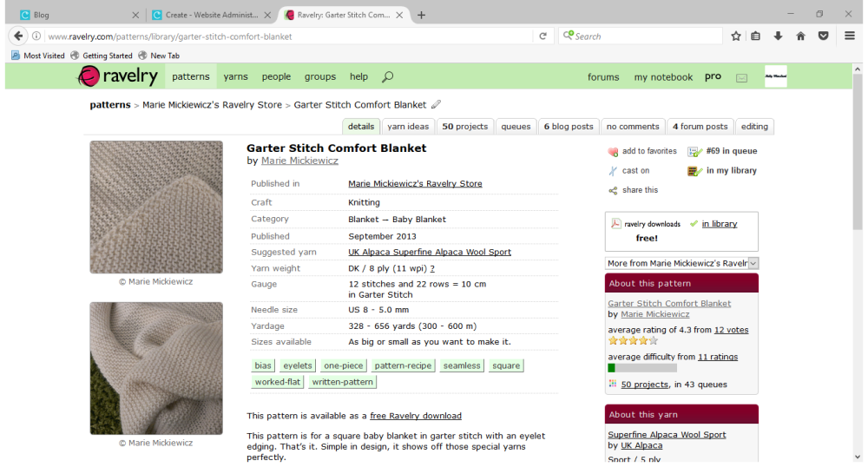Select the 4 forum posts tab

point(700,126)
